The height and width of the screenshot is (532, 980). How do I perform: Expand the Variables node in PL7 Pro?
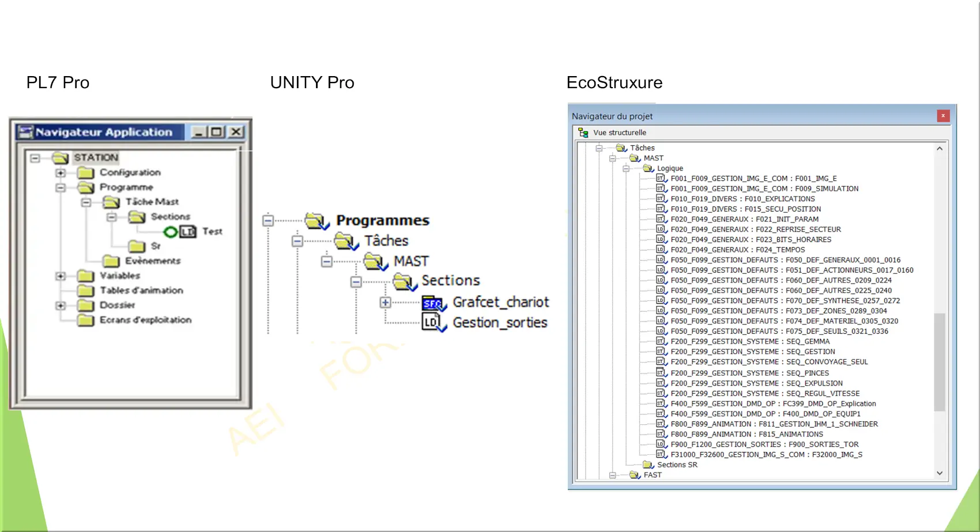tap(61, 276)
